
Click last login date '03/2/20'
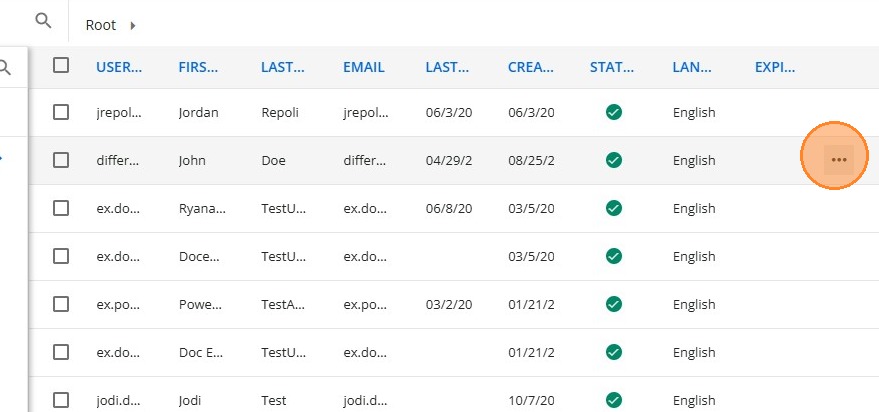coord(448,305)
